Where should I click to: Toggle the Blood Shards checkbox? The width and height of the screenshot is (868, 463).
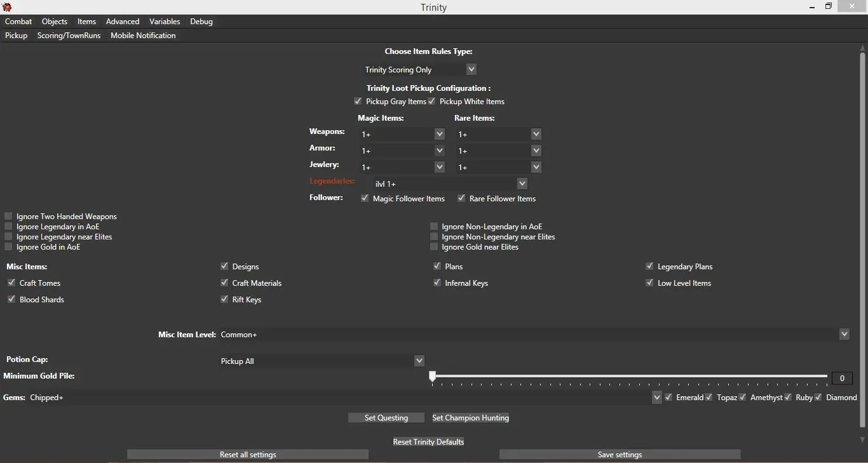click(x=11, y=299)
